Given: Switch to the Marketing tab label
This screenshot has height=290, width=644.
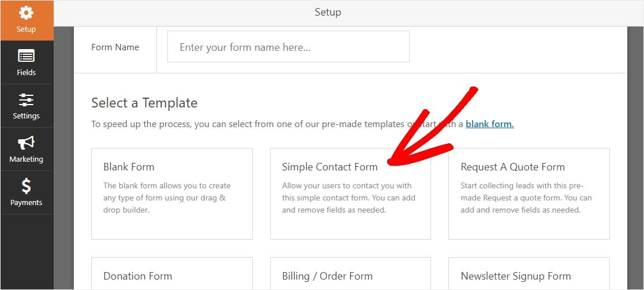Looking at the screenshot, I should [x=27, y=159].
